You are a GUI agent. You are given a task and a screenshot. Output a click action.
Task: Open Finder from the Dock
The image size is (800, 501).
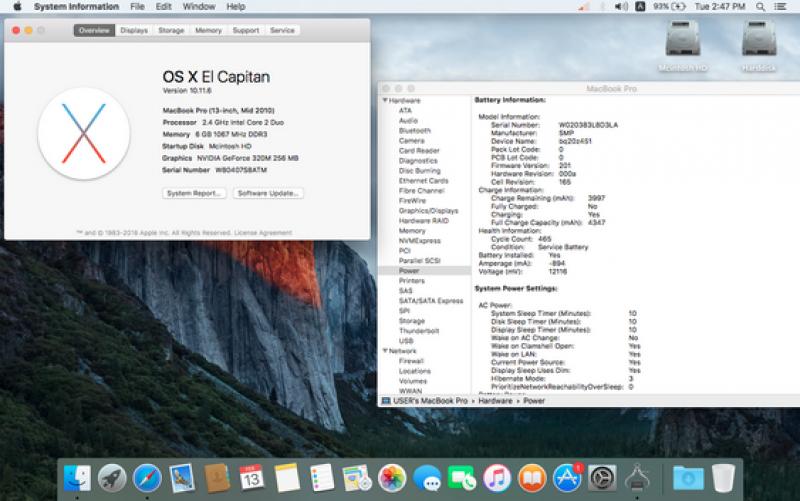point(77,478)
